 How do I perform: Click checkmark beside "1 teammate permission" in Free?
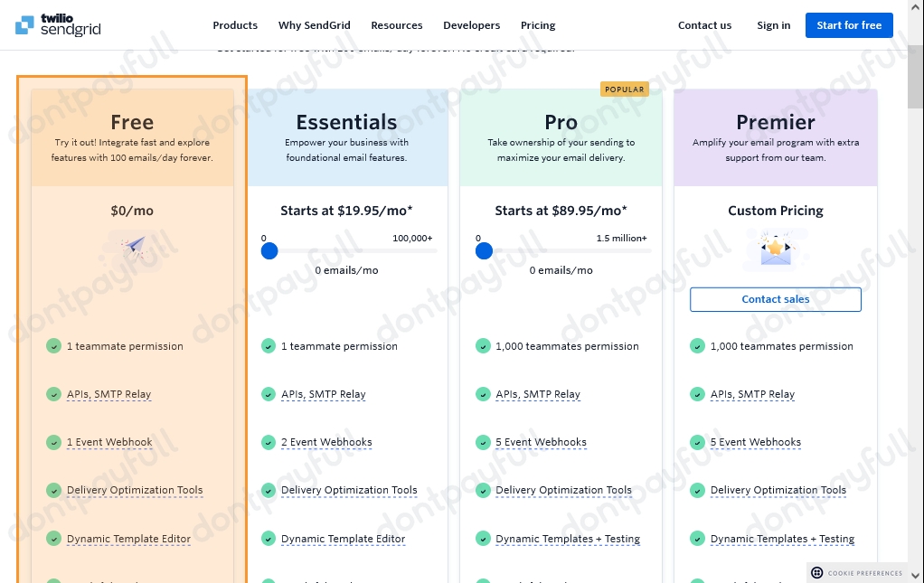tap(53, 346)
